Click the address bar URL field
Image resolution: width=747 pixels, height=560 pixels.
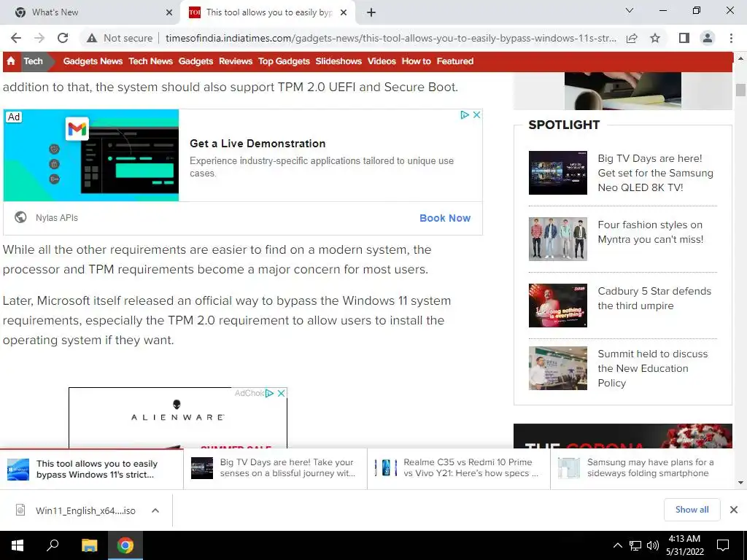pos(391,38)
